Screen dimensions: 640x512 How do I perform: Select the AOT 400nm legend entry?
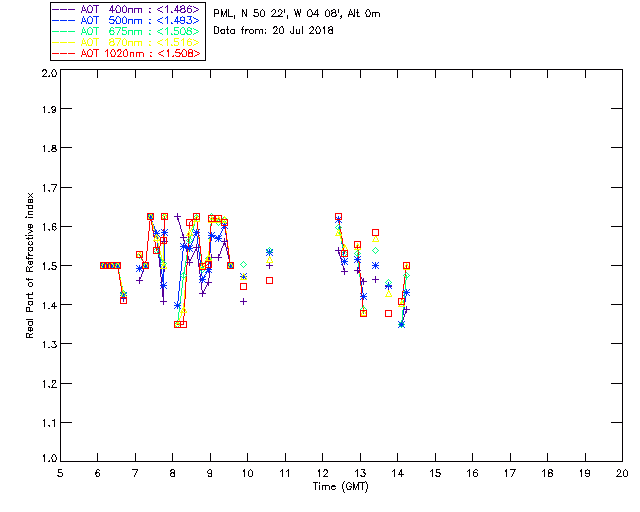pos(126,9)
